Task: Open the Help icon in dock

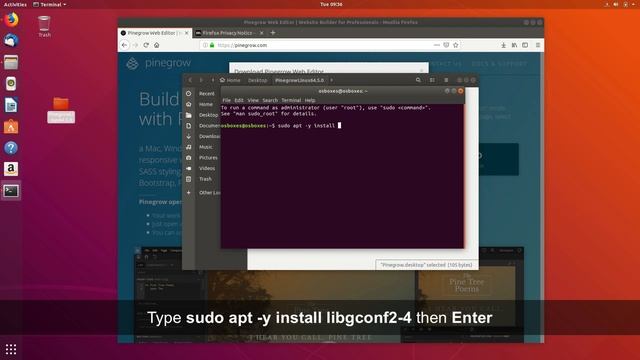Action: (x=11, y=148)
